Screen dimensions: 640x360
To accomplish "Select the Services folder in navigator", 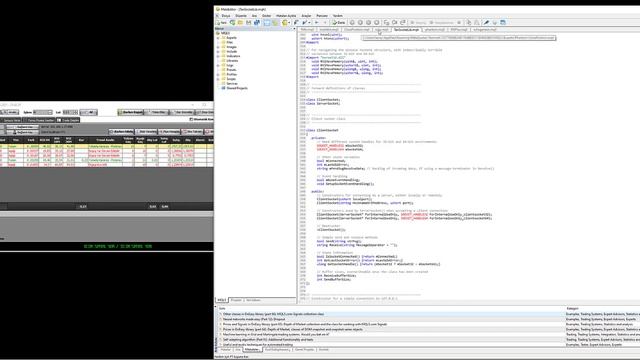I will pos(231,84).
